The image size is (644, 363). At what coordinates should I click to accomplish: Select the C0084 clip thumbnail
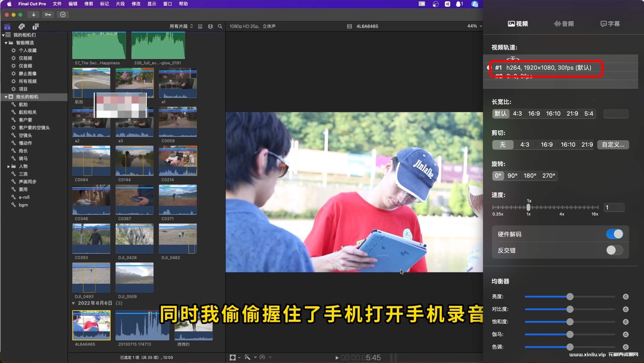tap(91, 161)
